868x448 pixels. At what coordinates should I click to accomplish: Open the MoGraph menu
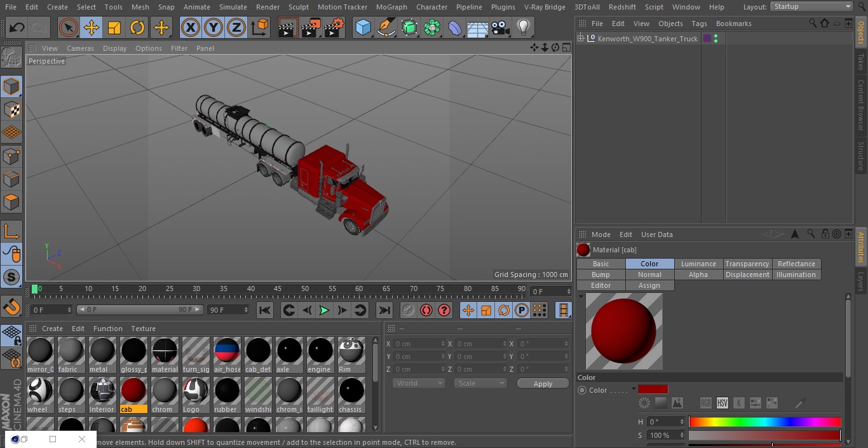tap(391, 7)
